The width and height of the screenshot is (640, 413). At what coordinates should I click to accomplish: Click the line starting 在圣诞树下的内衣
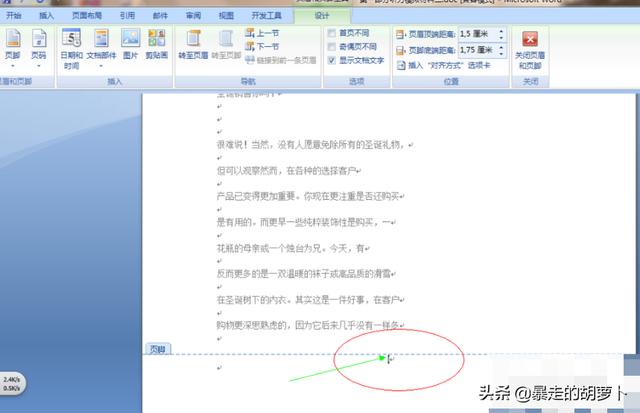pyautogui.click(x=310, y=300)
